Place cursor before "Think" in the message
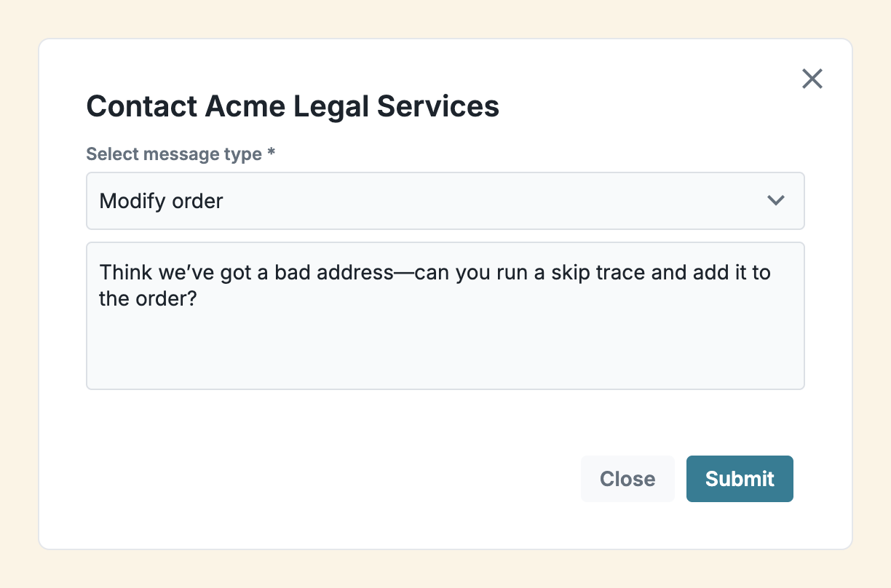The width and height of the screenshot is (891, 588). click(100, 272)
